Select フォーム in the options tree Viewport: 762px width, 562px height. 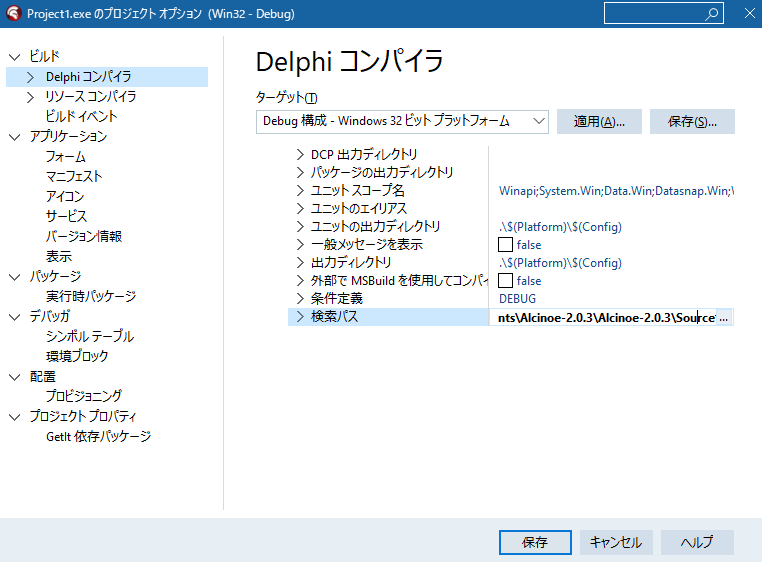(65, 157)
